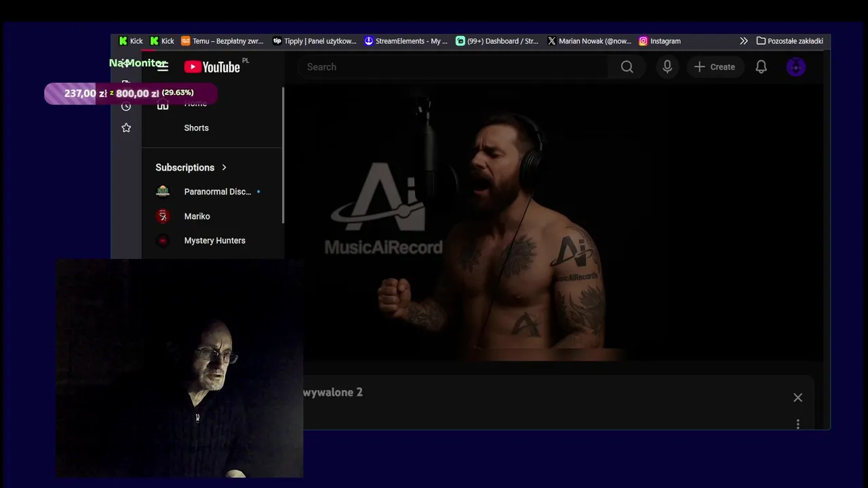The width and height of the screenshot is (868, 488).
Task: Open second Kick bookmark
Action: pos(162,41)
